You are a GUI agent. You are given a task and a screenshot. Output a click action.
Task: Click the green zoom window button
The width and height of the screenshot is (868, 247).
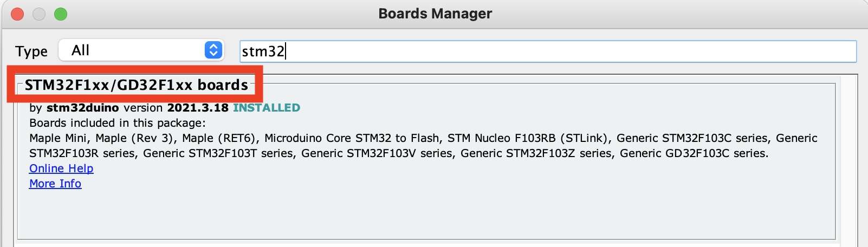click(x=61, y=14)
